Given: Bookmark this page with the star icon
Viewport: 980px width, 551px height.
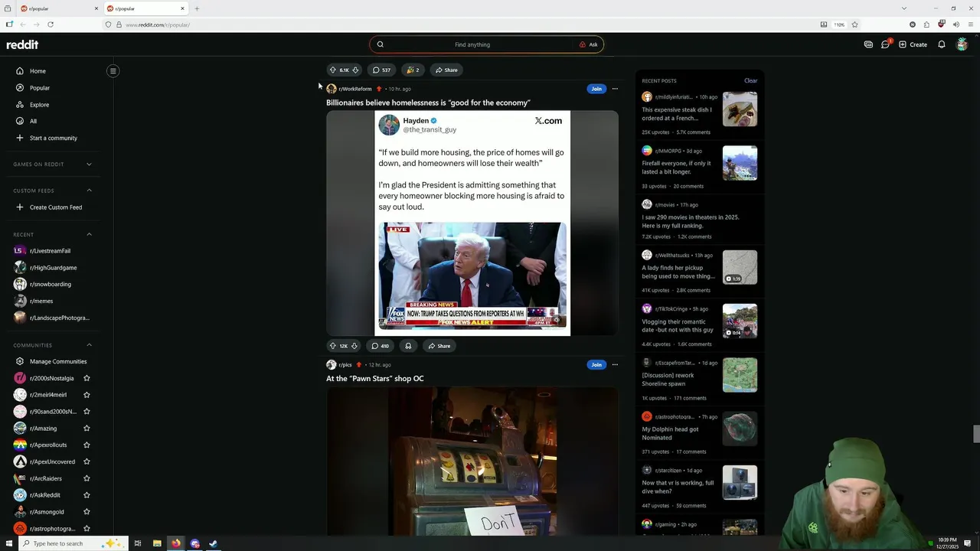Looking at the screenshot, I should point(854,24).
